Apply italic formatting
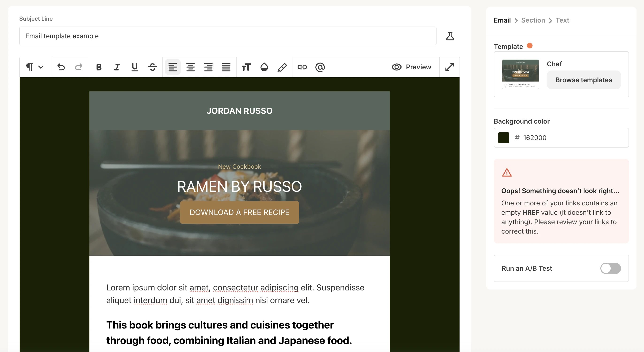The image size is (644, 352). point(117,67)
